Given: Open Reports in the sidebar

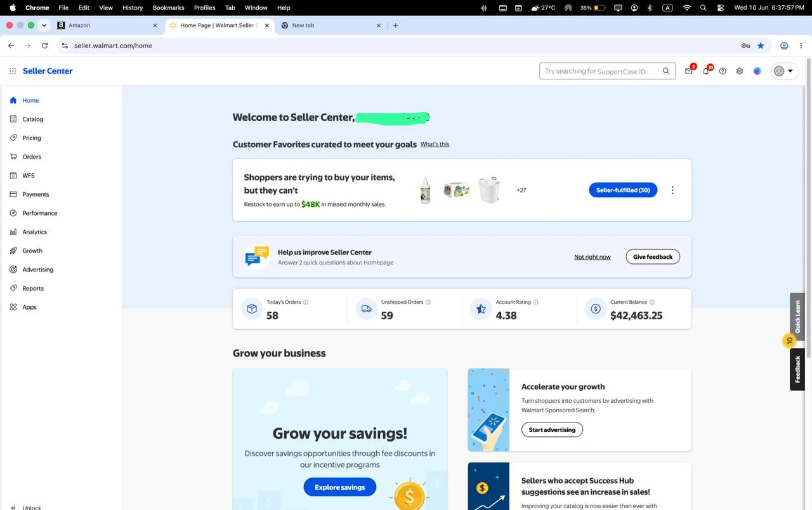Looking at the screenshot, I should point(32,288).
